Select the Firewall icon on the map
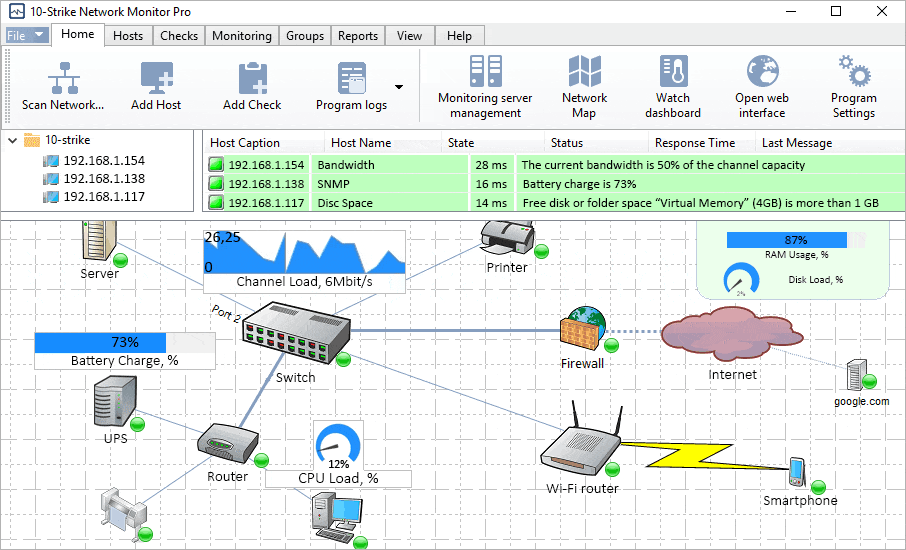This screenshot has width=906, height=550. [584, 329]
